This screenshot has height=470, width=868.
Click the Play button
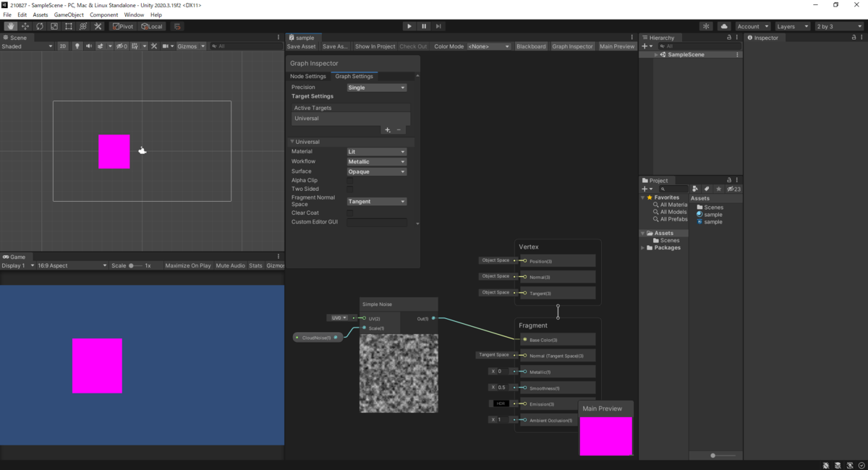[409, 26]
